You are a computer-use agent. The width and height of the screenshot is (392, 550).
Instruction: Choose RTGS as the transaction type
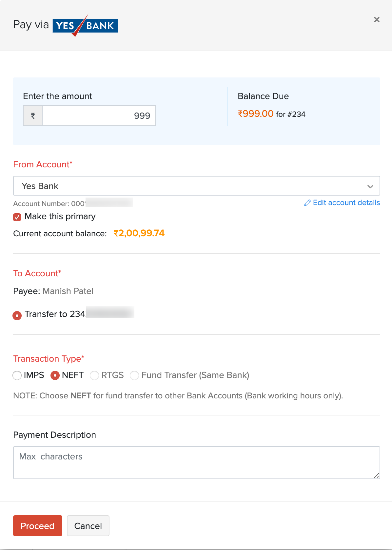[x=94, y=375]
